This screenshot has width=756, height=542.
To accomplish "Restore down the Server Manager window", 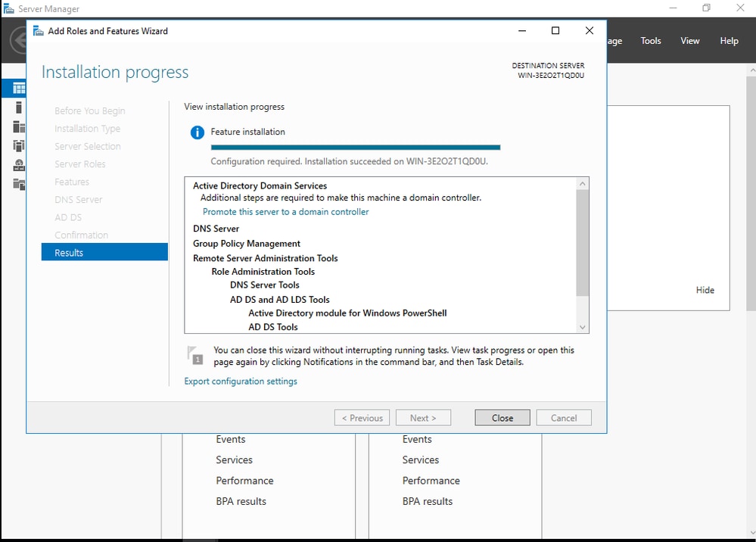I will coord(706,8).
